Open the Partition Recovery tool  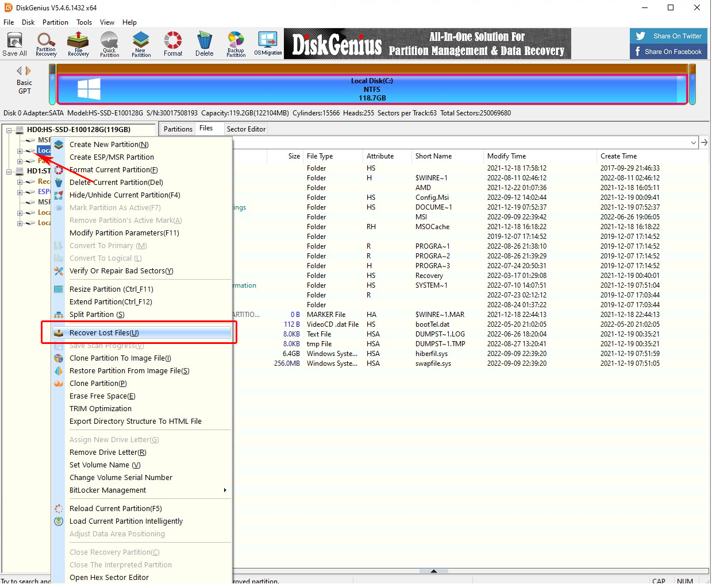click(46, 44)
